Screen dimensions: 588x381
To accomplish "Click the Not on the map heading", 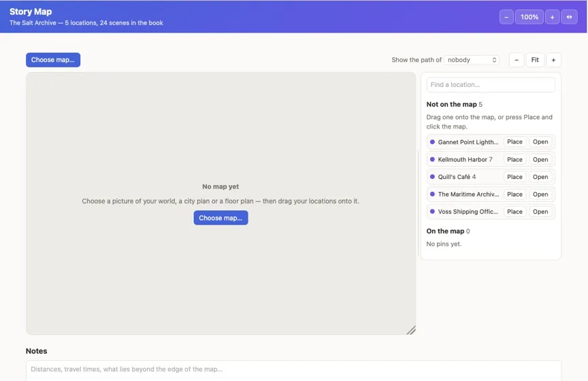I will pos(451,104).
